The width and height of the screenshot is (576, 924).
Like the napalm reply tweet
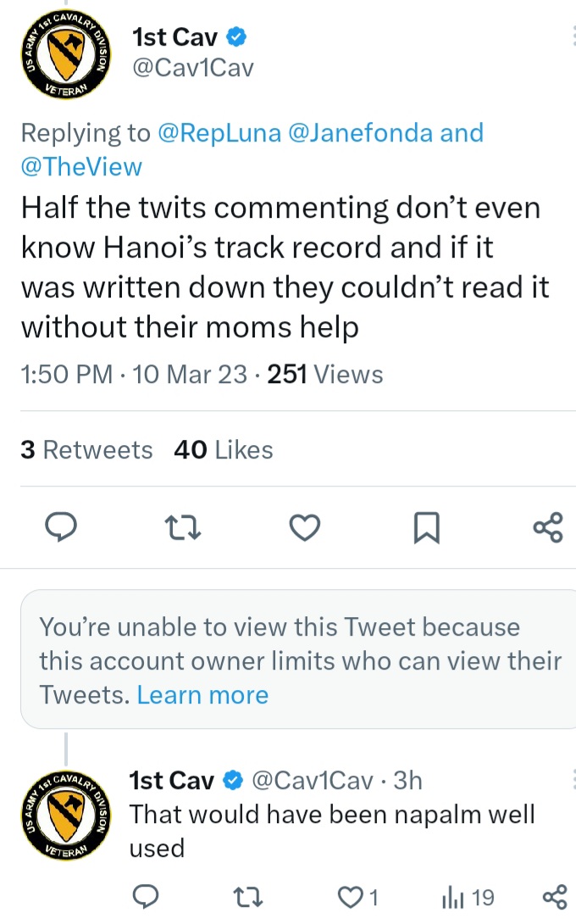357,898
